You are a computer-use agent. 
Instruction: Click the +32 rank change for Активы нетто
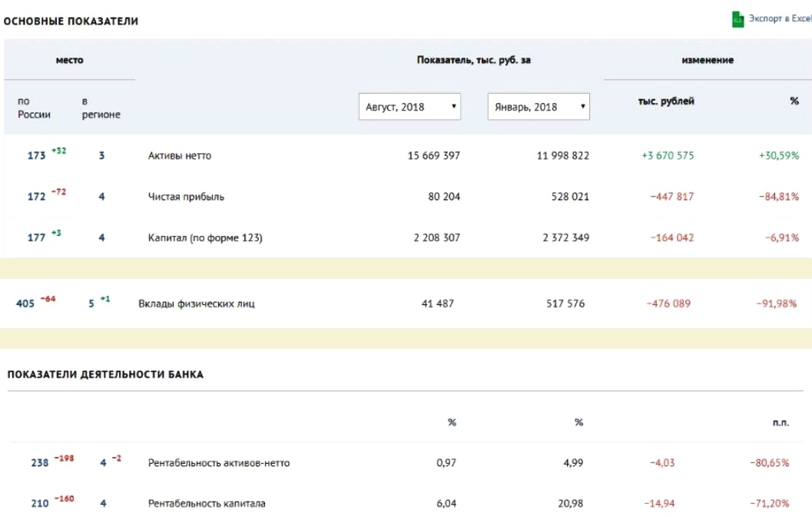coord(58,151)
